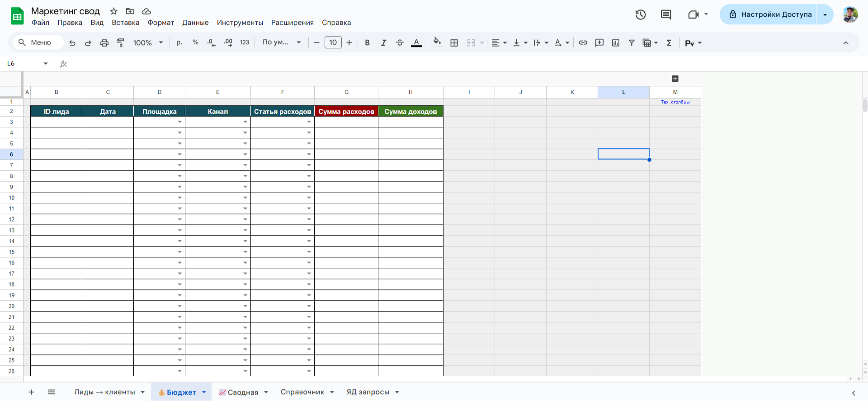Open the fill color picker
This screenshot has height=401, width=868.
[x=437, y=42]
